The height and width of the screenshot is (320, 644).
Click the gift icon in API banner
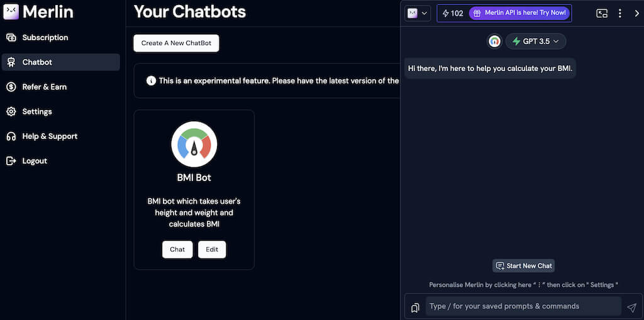pyautogui.click(x=477, y=13)
